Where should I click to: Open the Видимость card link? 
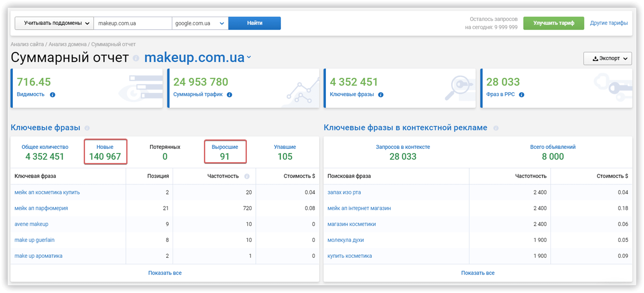click(x=30, y=94)
